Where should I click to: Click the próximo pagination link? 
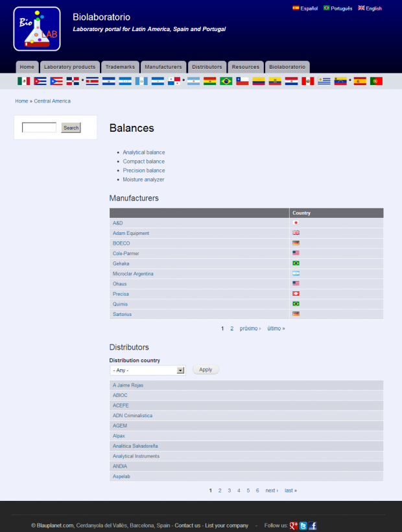tap(250, 328)
